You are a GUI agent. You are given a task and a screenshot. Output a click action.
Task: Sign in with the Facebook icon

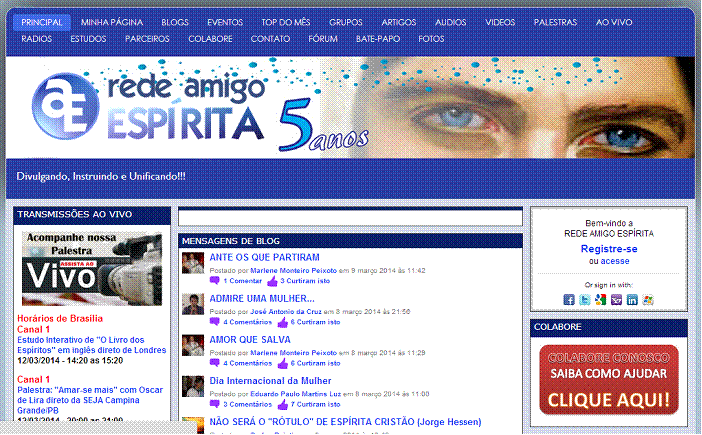(x=569, y=299)
